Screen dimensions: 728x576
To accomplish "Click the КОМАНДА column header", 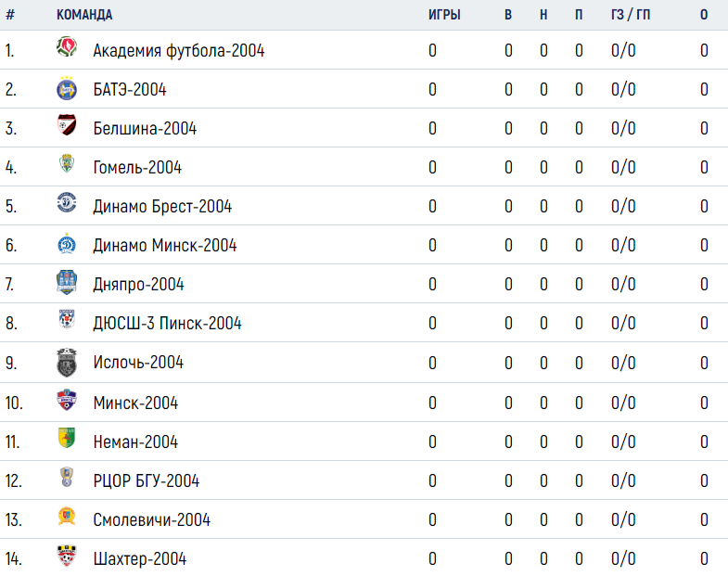I will tap(84, 15).
